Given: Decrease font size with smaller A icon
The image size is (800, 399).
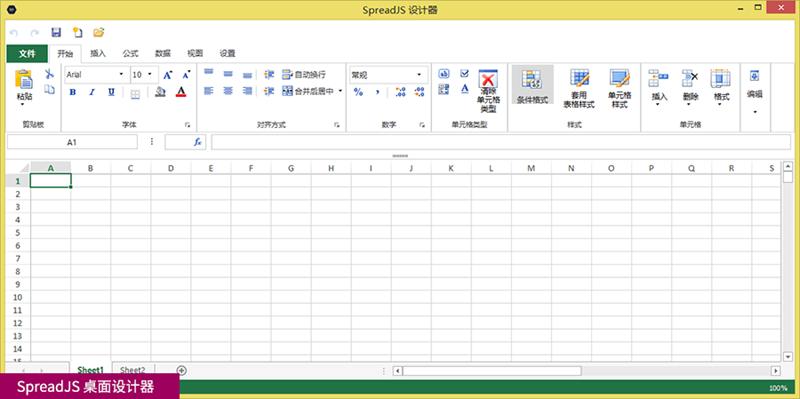Looking at the screenshot, I should tap(186, 74).
